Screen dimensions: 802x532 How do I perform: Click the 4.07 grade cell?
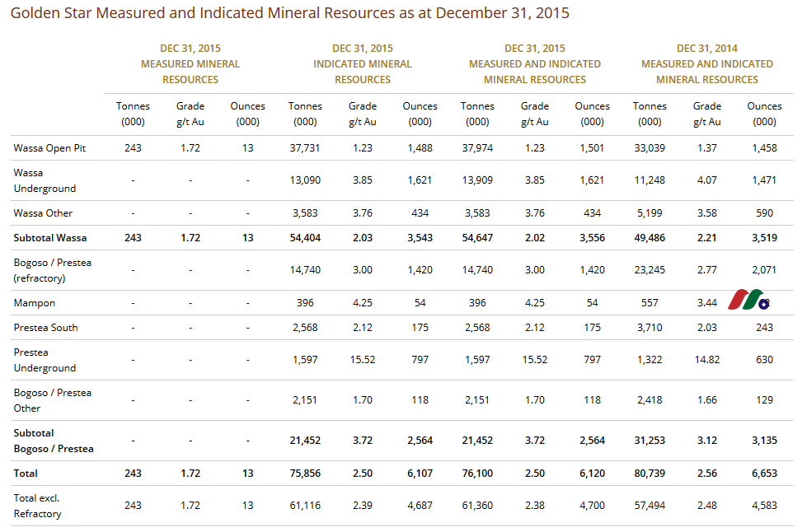[707, 180]
